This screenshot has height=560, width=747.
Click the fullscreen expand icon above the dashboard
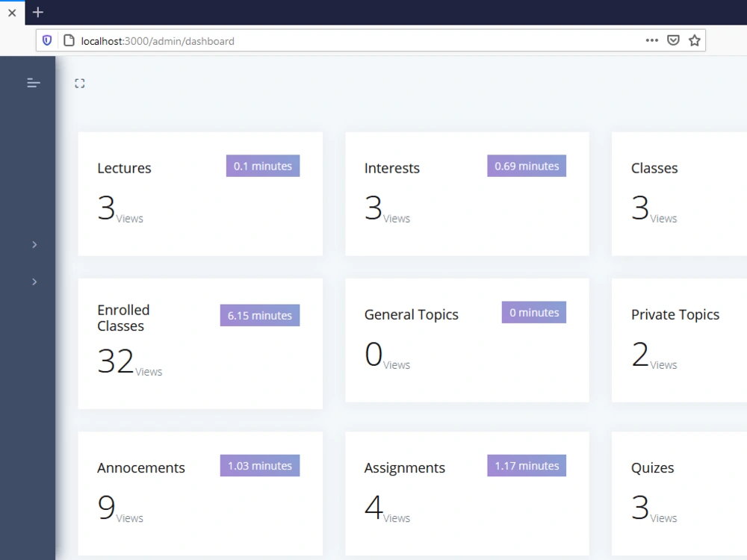coord(80,83)
